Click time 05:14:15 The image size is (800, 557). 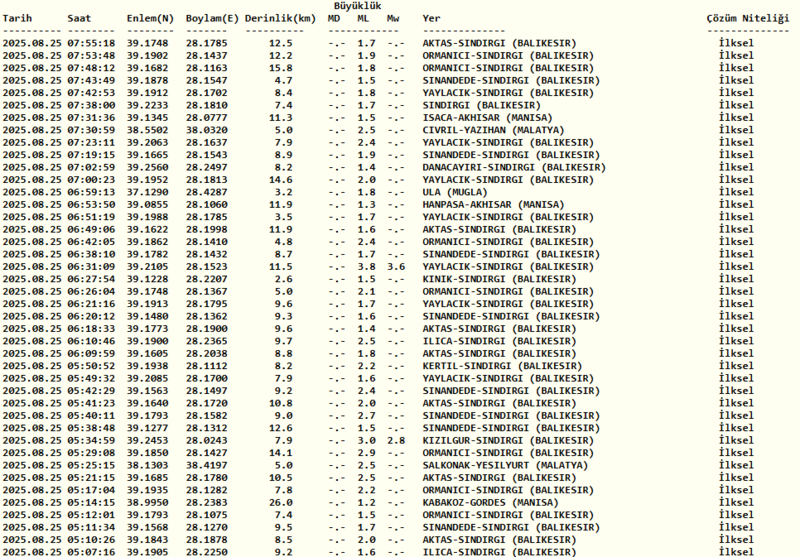pos(91,503)
